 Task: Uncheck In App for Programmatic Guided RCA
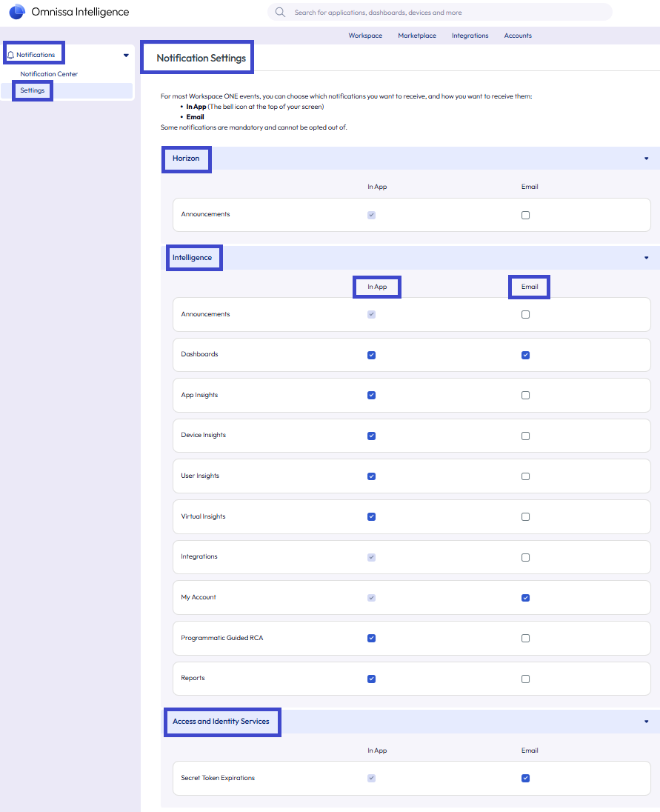(371, 639)
